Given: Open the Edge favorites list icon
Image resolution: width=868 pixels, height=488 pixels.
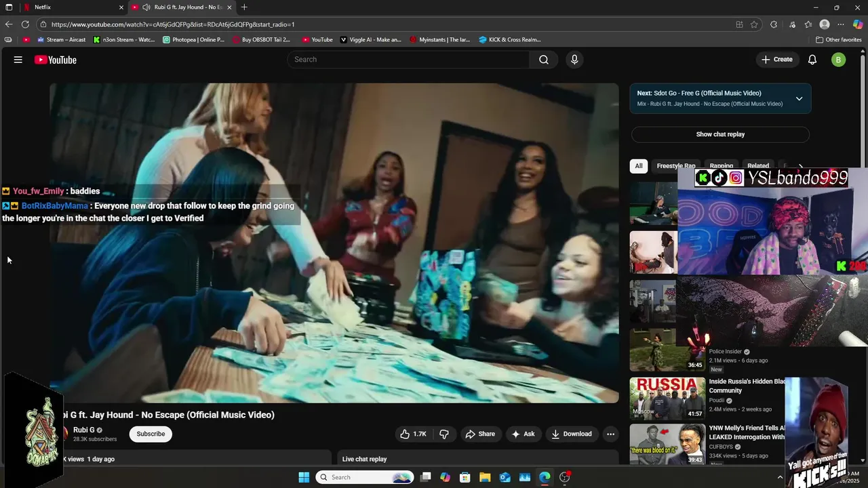Looking at the screenshot, I should pyautogui.click(x=808, y=24).
